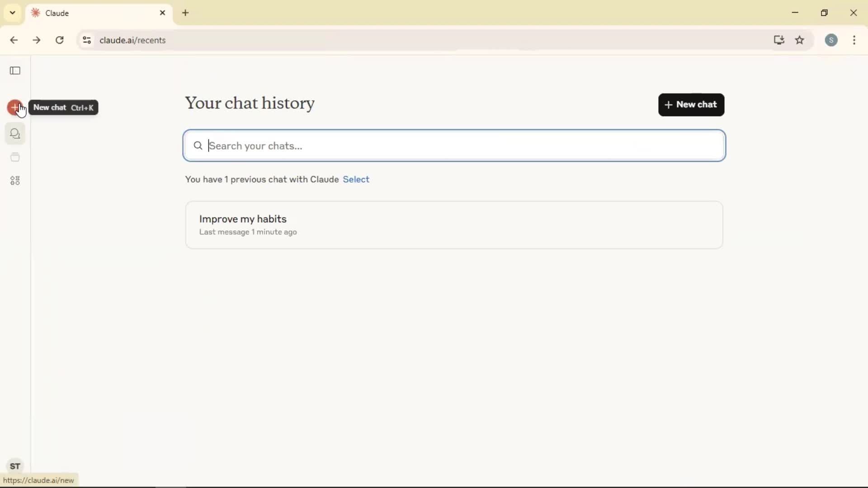
Task: Open the Improve my habits chat
Action: (454, 225)
